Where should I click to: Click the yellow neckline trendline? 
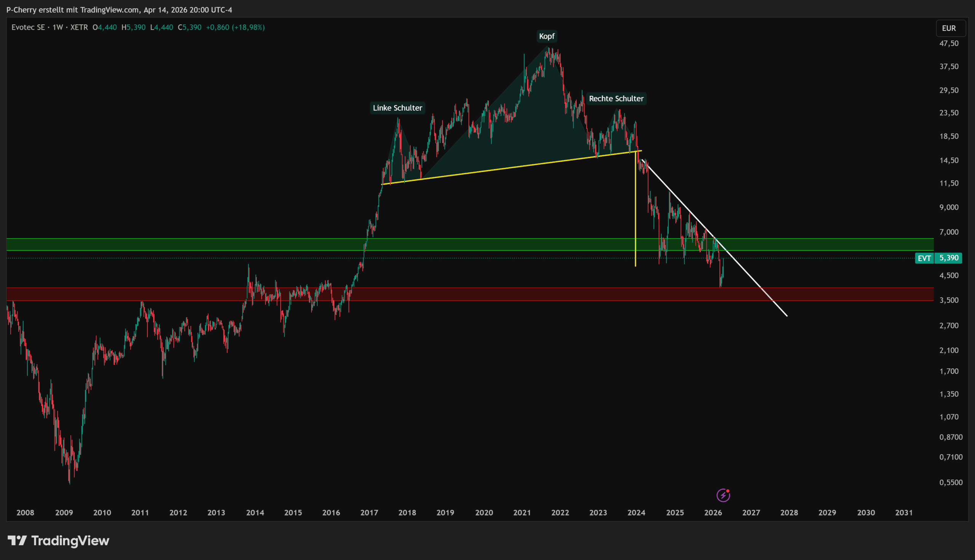(500, 168)
